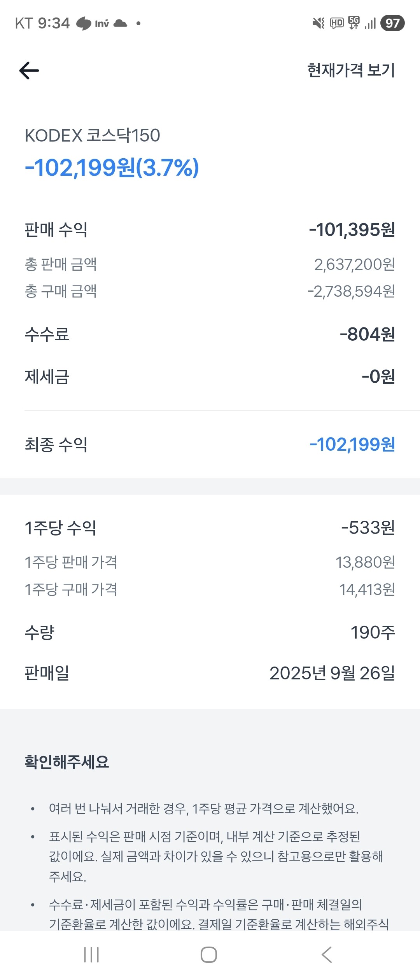Tap the Inv app notification icon

click(102, 24)
